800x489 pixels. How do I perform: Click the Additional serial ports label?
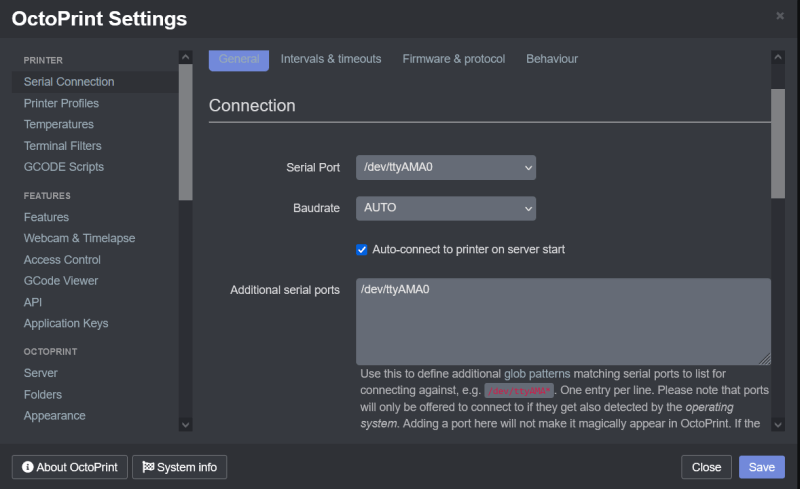285,290
